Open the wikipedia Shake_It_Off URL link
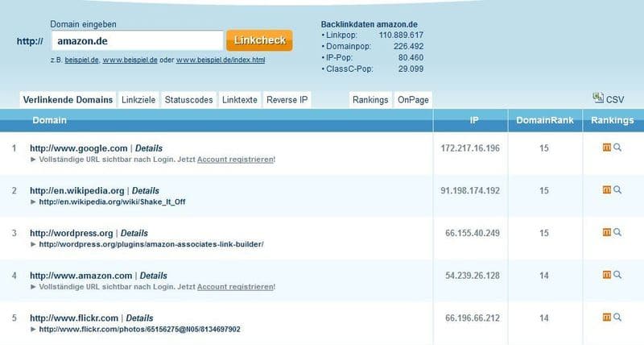The image size is (644, 345). pyautogui.click(x=112, y=202)
